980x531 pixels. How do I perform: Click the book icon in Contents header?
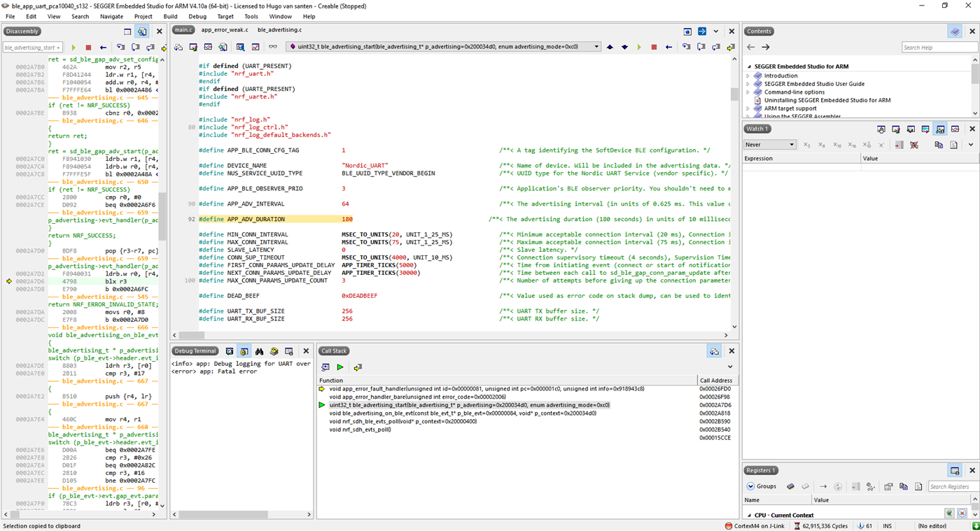pyautogui.click(x=955, y=31)
